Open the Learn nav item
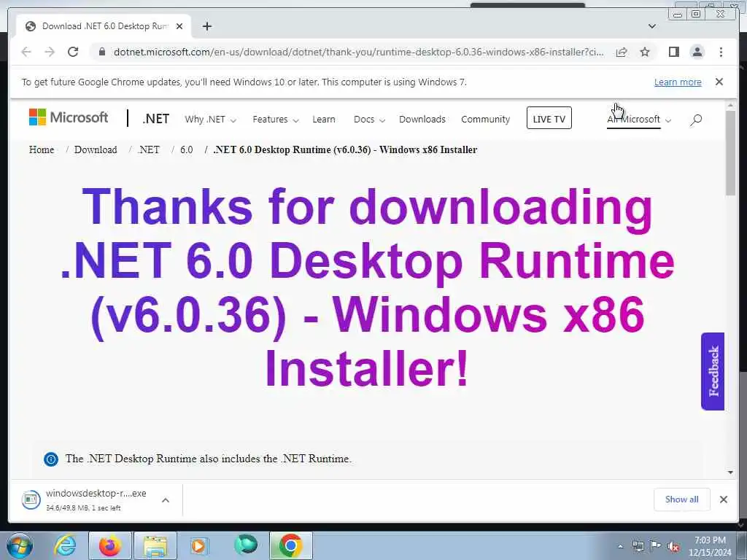Image resolution: width=747 pixels, height=560 pixels. pyautogui.click(x=324, y=119)
